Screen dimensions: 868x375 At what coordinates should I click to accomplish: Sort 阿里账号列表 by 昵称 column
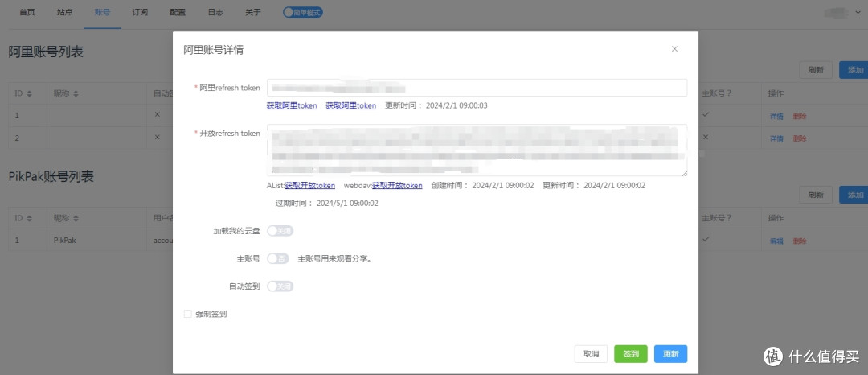click(76, 93)
